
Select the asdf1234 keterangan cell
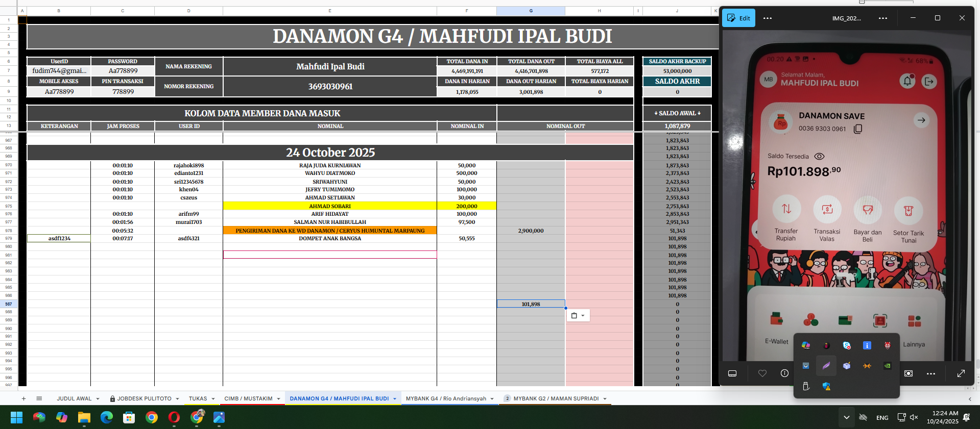pyautogui.click(x=59, y=238)
